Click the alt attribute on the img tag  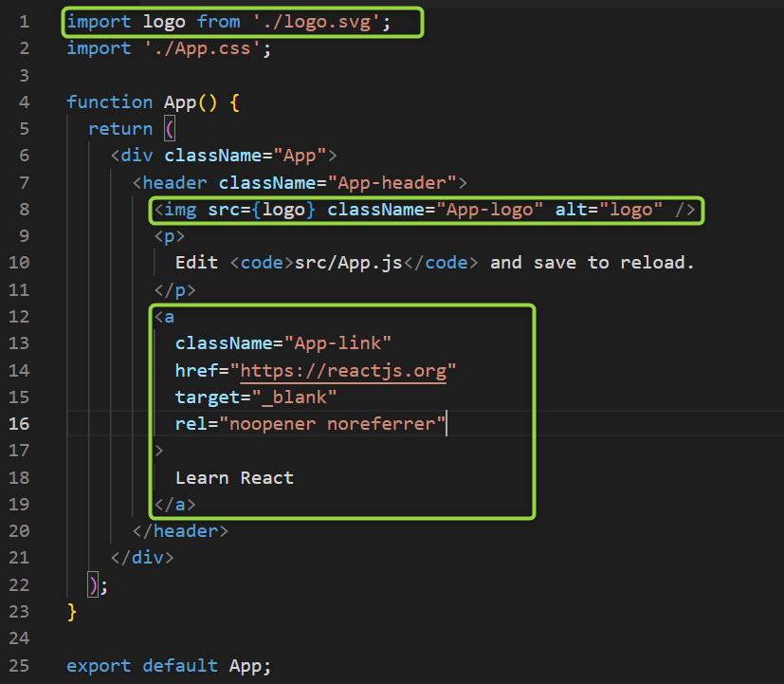(x=571, y=209)
